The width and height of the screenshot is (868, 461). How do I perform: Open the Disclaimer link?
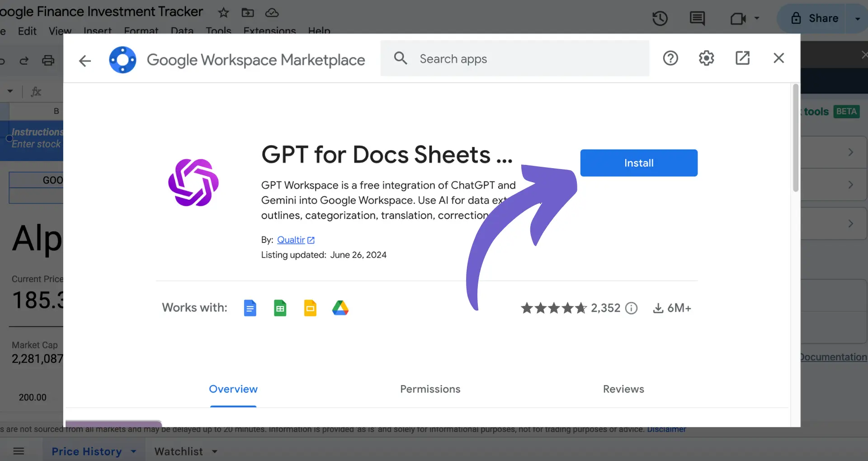[666, 429]
